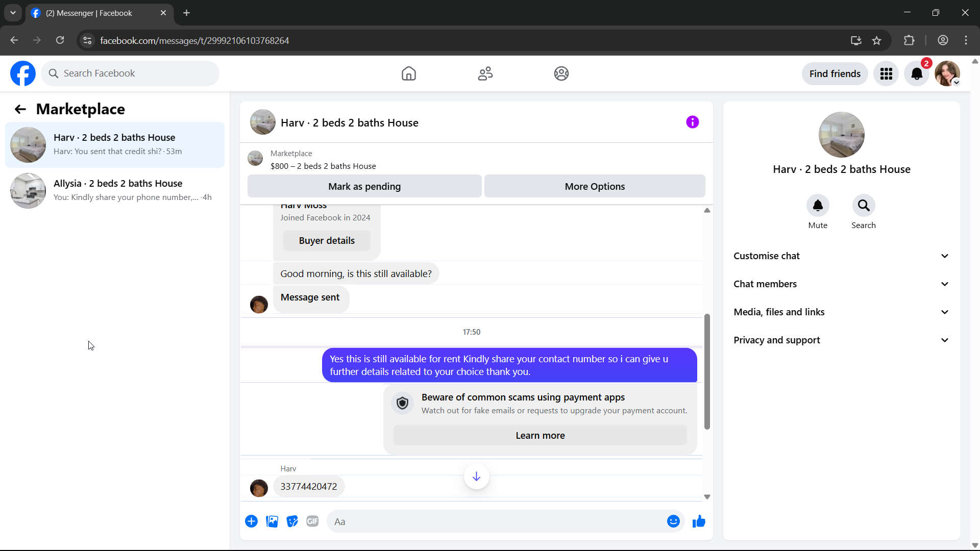Bookmark this page with star icon

point(876,41)
